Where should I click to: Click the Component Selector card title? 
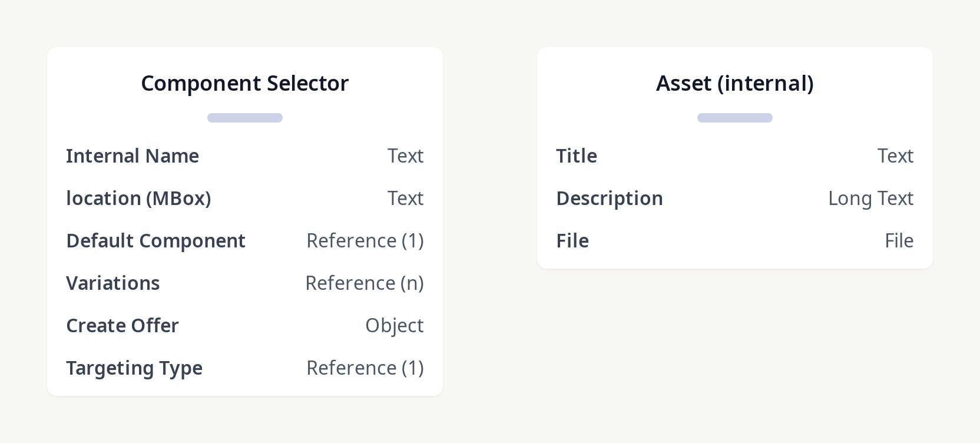(x=244, y=84)
